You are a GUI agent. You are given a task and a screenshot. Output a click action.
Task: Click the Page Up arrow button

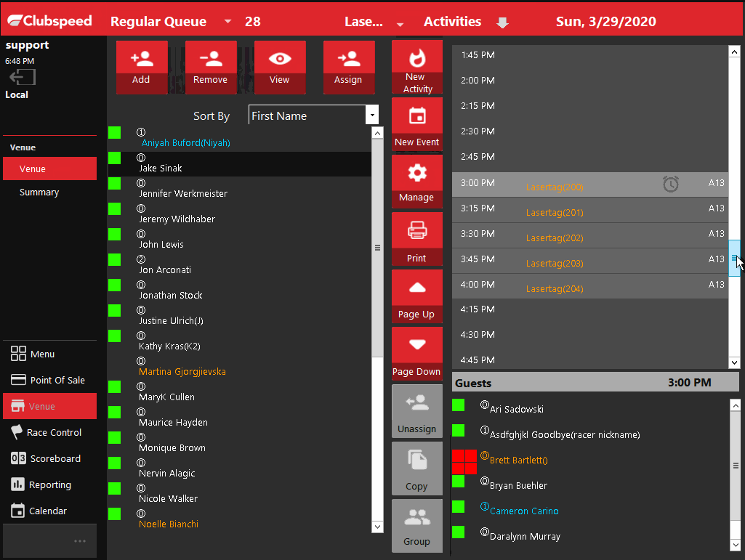417,296
